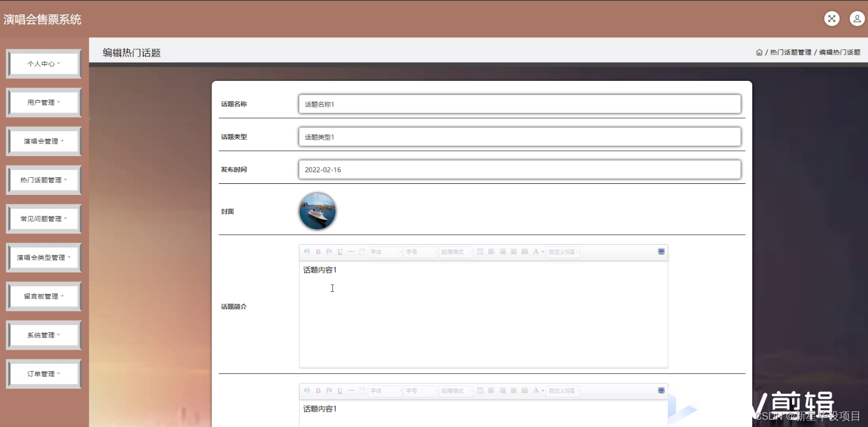
Task: Expand the 系统管理 sidebar menu
Action: pyautogui.click(x=44, y=335)
